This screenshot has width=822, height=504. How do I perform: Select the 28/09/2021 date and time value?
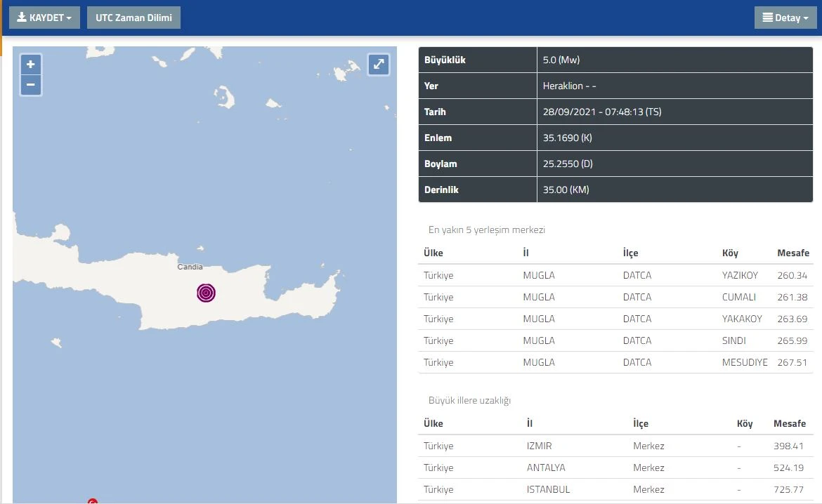coord(602,112)
